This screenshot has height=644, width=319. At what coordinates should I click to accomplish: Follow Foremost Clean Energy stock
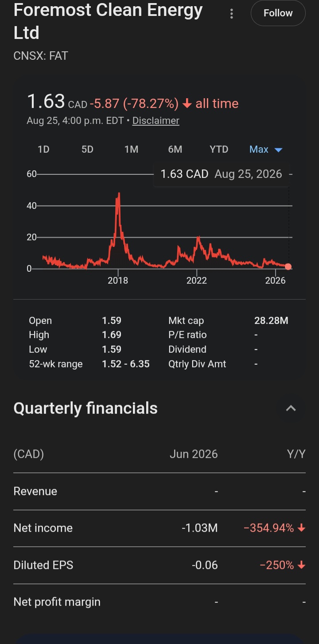278,13
